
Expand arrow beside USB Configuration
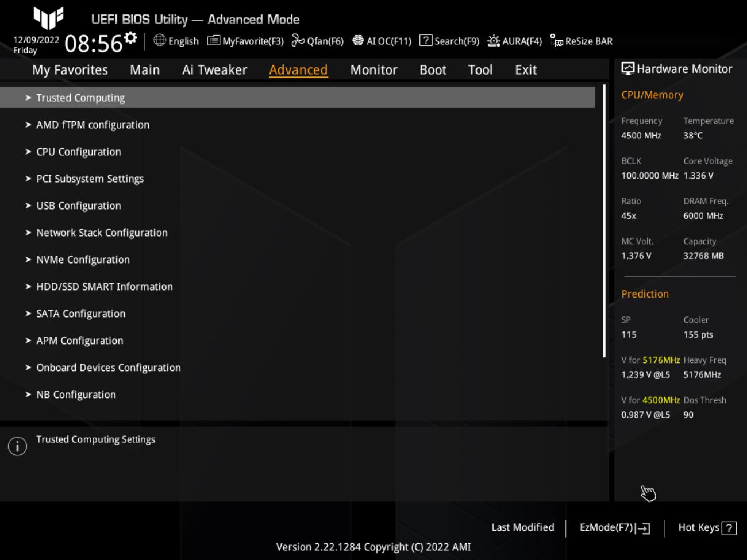[x=28, y=206]
